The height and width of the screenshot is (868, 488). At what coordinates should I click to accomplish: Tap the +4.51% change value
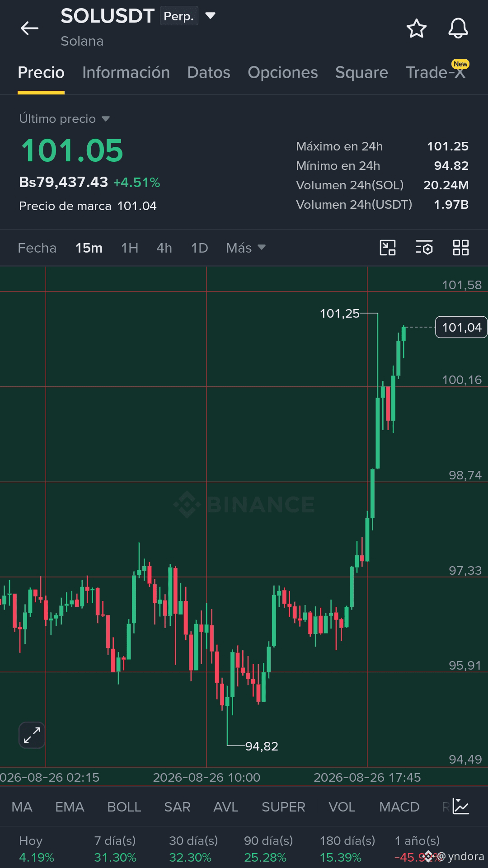coord(137,183)
